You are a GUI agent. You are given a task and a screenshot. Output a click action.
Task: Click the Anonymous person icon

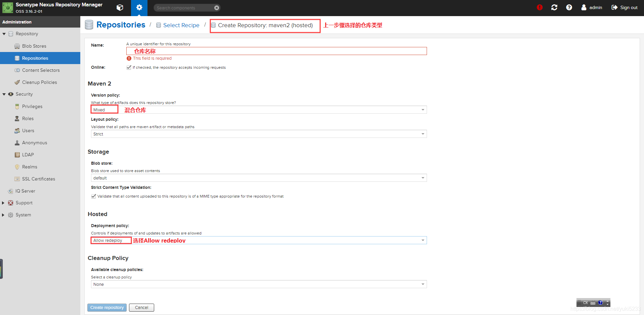[17, 143]
